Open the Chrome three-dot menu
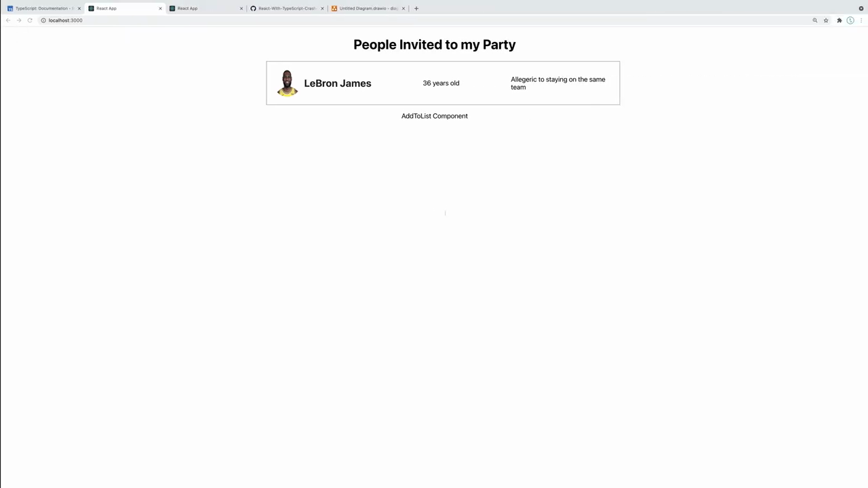Screen dimensions: 868x488 click(861, 20)
